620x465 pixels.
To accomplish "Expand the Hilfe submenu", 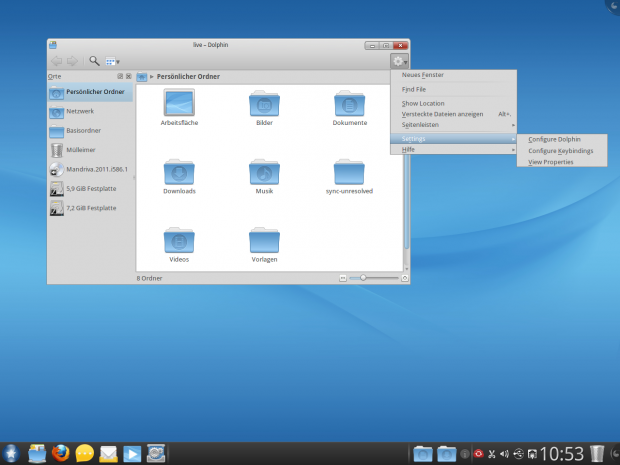I will (454, 149).
